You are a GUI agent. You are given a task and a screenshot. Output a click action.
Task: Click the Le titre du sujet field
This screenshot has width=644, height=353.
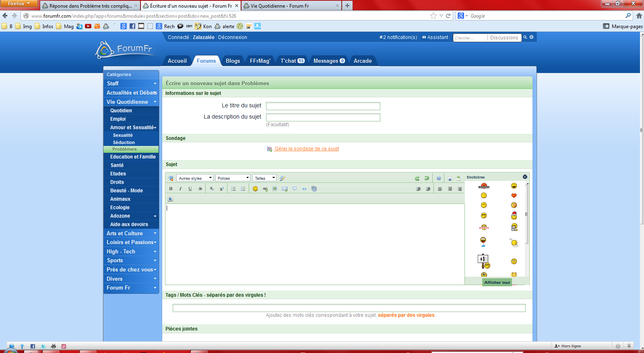[x=323, y=106]
